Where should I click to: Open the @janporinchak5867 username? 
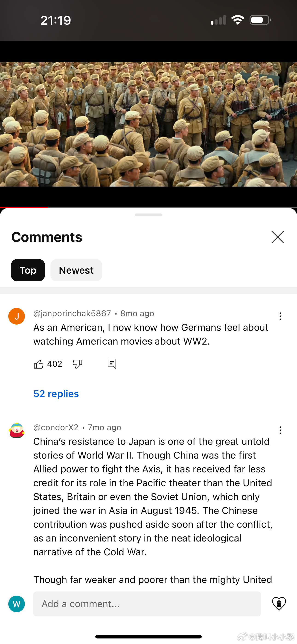pyautogui.click(x=72, y=313)
